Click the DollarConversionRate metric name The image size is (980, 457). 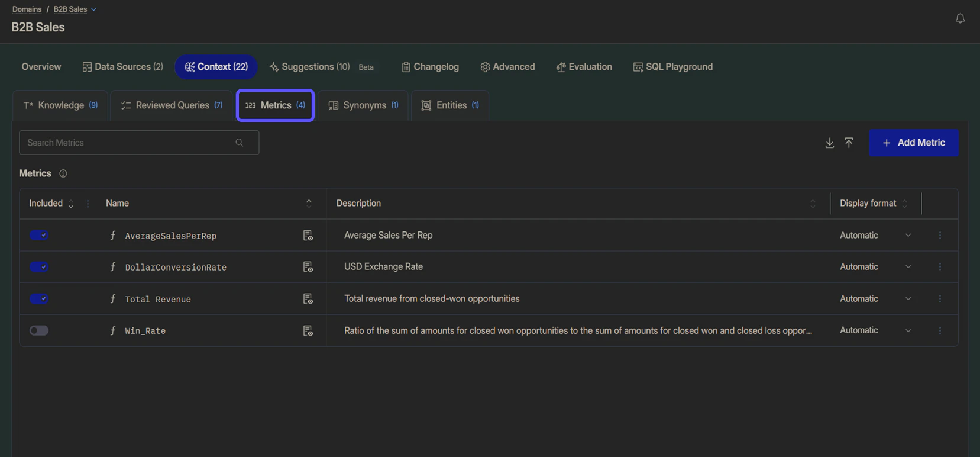176,268
